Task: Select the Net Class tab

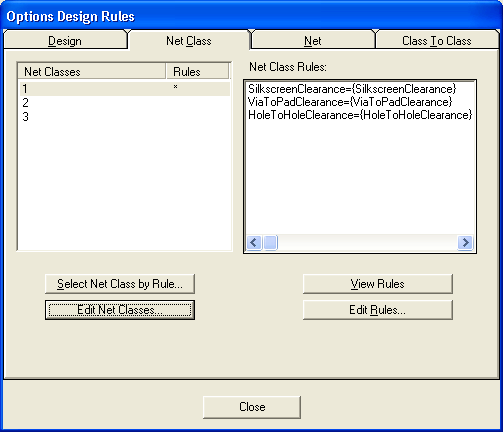Action: pos(189,41)
